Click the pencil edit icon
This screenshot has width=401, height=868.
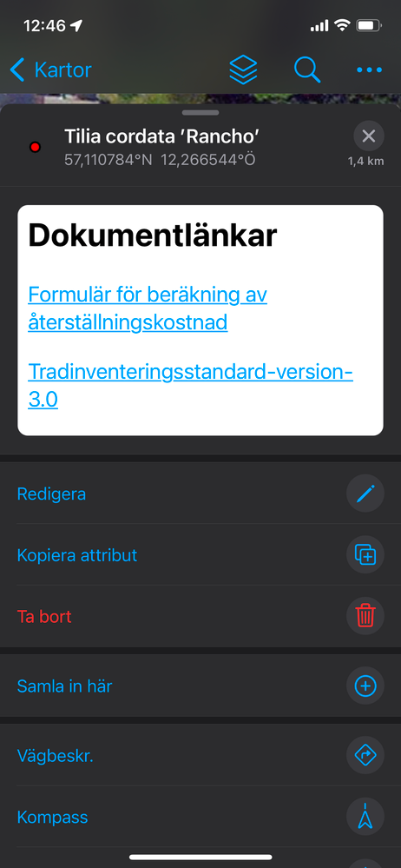[365, 494]
